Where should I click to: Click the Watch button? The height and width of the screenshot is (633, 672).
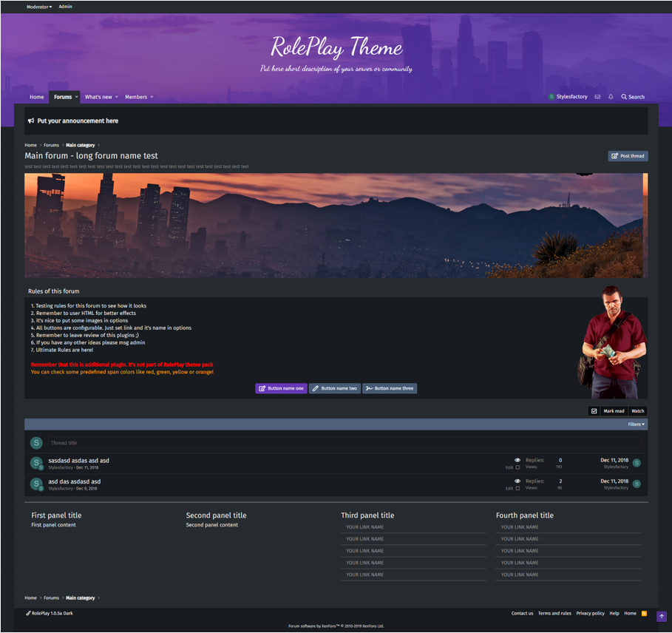click(x=638, y=411)
